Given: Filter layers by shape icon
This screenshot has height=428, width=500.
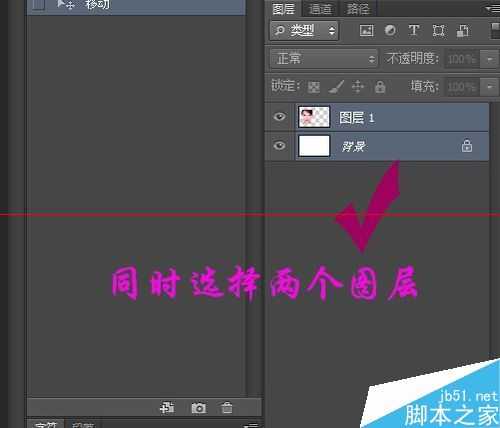Looking at the screenshot, I should pyautogui.click(x=438, y=31).
